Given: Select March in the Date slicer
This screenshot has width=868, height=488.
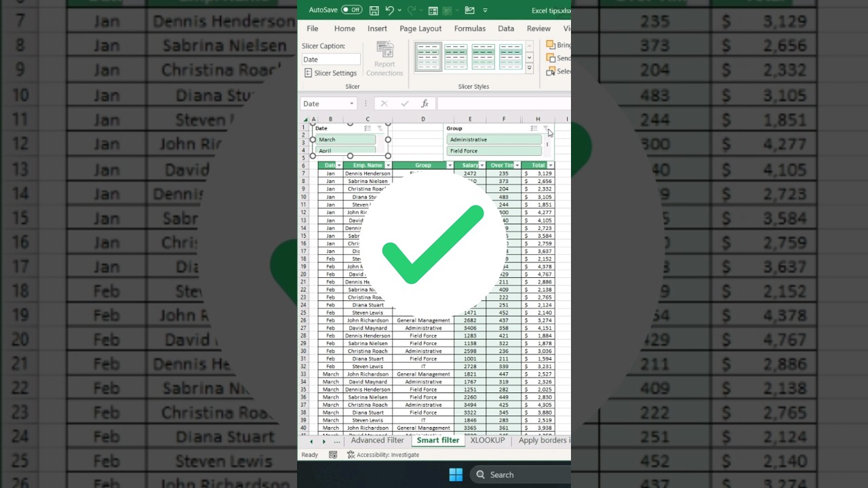Looking at the screenshot, I should (346, 140).
